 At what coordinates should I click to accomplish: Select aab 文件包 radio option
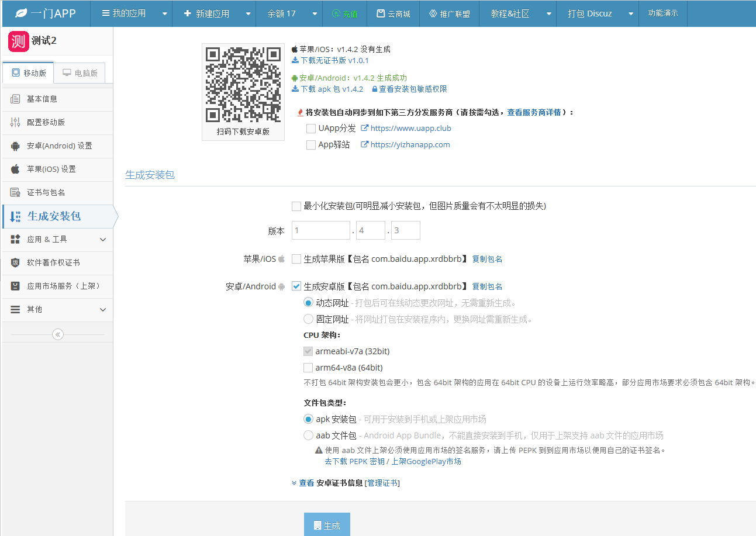click(308, 435)
